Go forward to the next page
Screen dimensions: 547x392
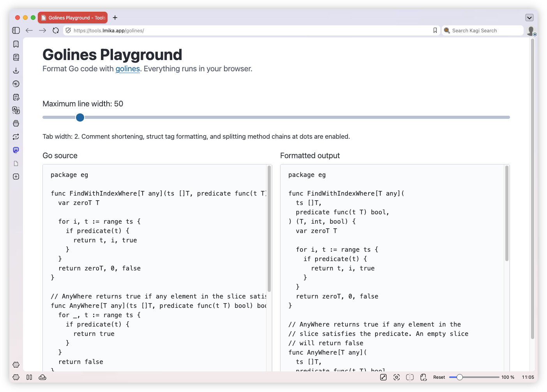point(42,30)
